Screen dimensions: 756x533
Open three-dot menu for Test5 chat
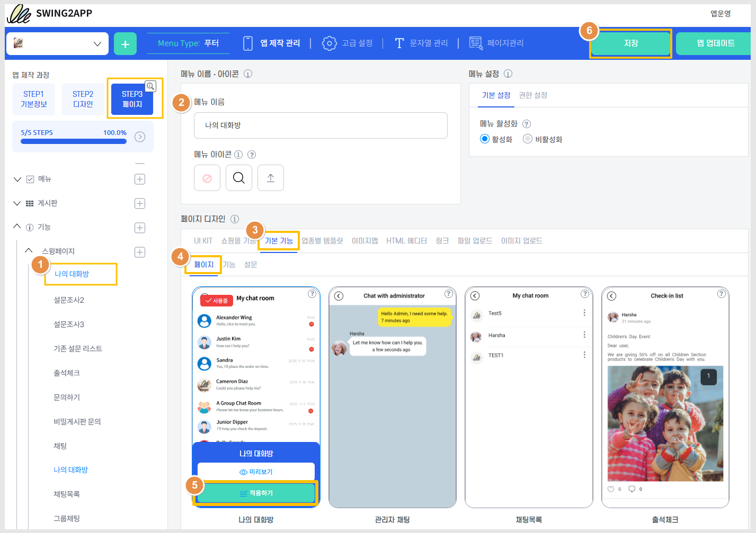tap(584, 313)
